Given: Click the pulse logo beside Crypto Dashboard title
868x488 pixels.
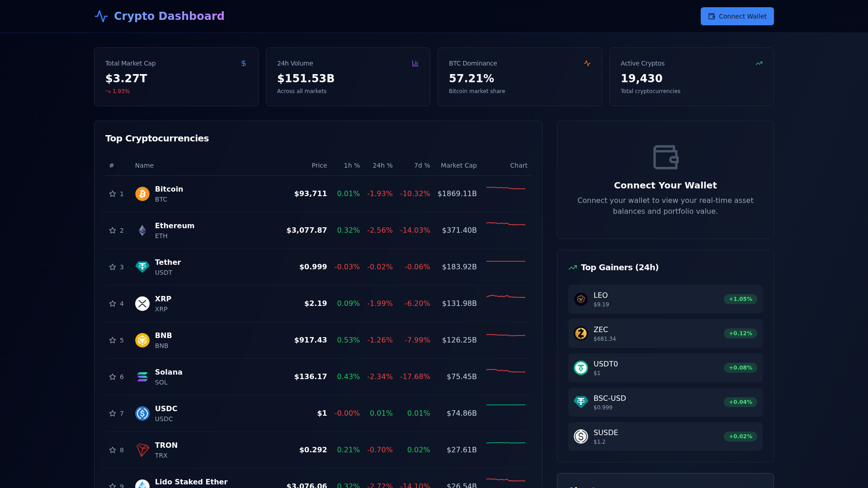Looking at the screenshot, I should pyautogui.click(x=100, y=16).
